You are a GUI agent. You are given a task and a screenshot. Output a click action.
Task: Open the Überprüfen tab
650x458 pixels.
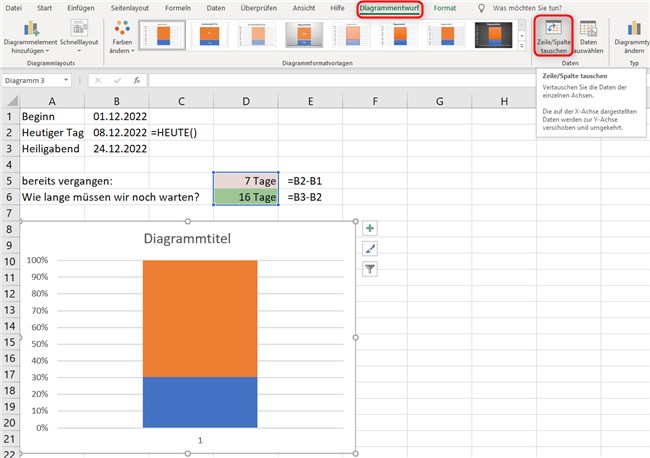259,8
